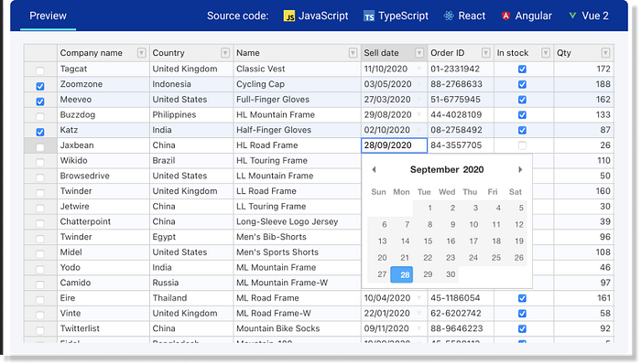The width and height of the screenshot is (641, 364).
Task: Open Qty column filter menu
Action: [x=605, y=53]
